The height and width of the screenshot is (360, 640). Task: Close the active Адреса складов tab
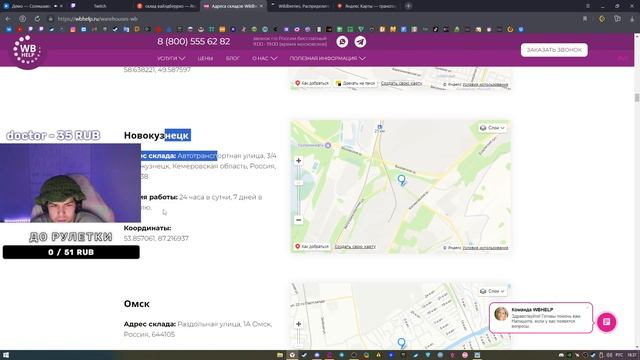[261, 6]
